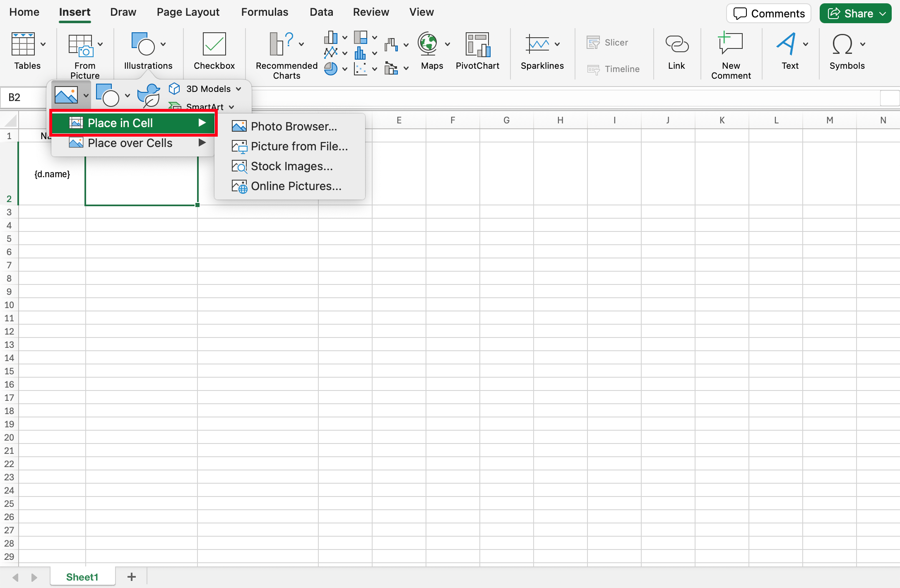Image resolution: width=900 pixels, height=588 pixels.
Task: Expand the Symbols dropdown
Action: click(863, 44)
